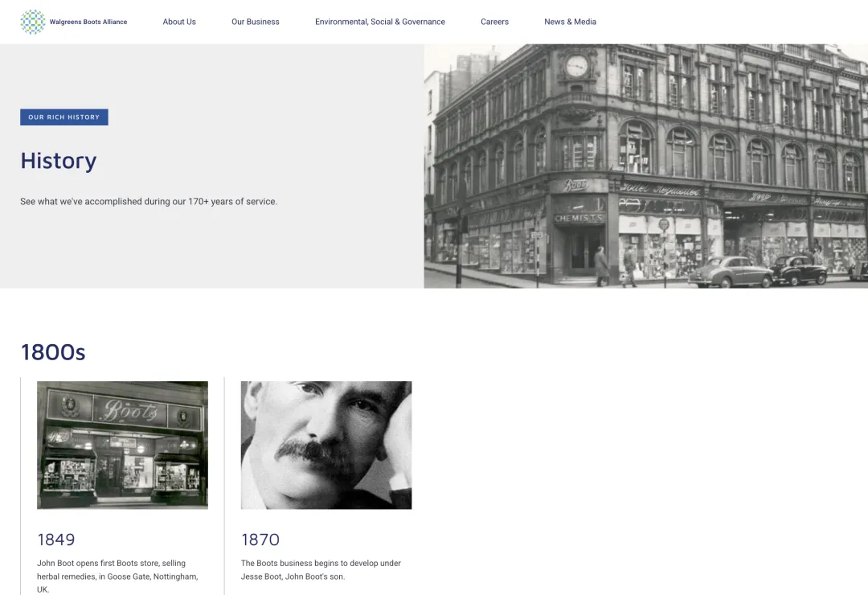The image size is (868, 595).
Task: Select the 1800s section heading
Action: [53, 352]
